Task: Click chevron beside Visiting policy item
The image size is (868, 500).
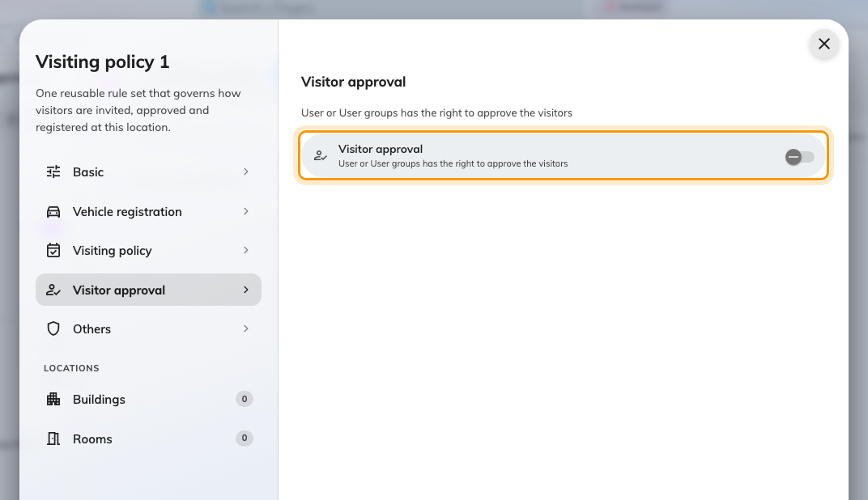Action: point(246,251)
